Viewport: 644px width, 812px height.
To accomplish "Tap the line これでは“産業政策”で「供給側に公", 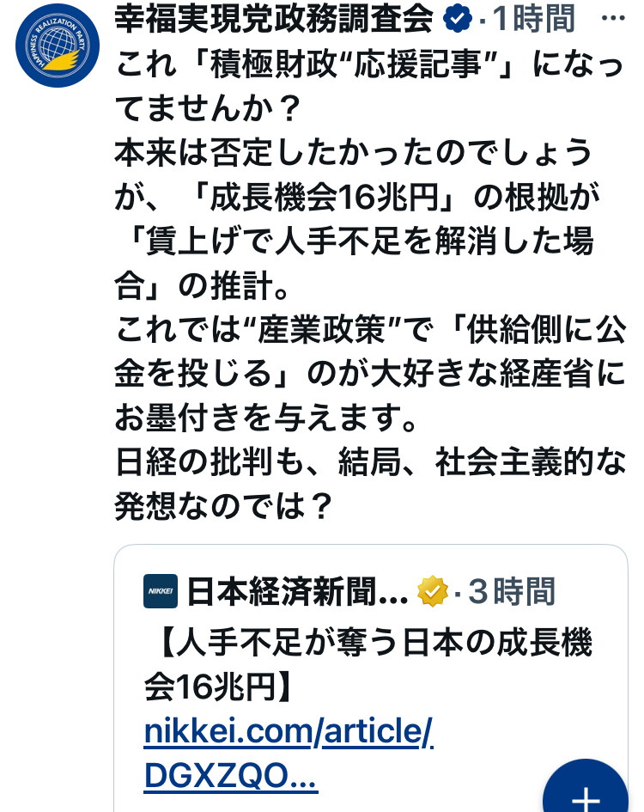I will tap(369, 331).
